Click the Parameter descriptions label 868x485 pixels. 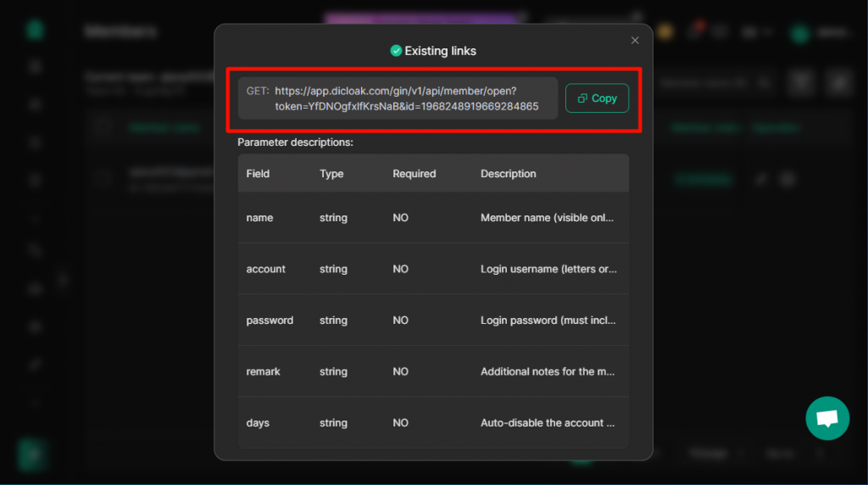[295, 142]
